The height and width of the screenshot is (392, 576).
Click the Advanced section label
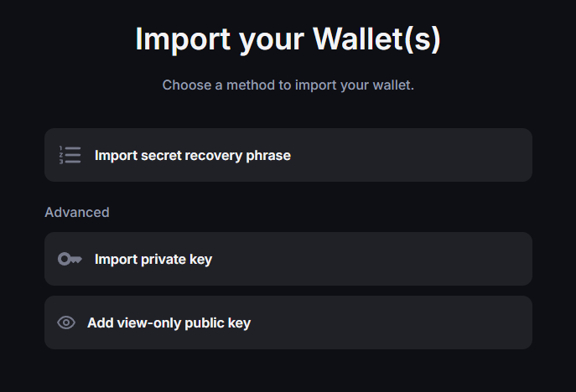[x=77, y=213]
